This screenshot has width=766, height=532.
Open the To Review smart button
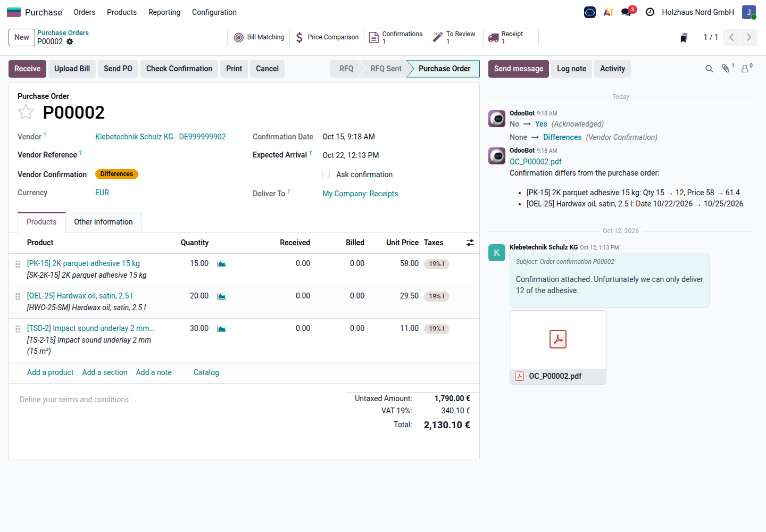coord(456,37)
